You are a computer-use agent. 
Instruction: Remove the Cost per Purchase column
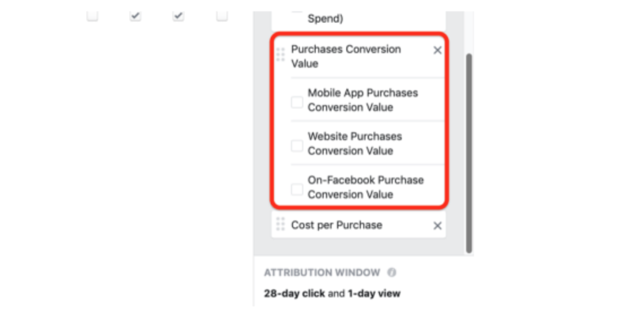(437, 226)
